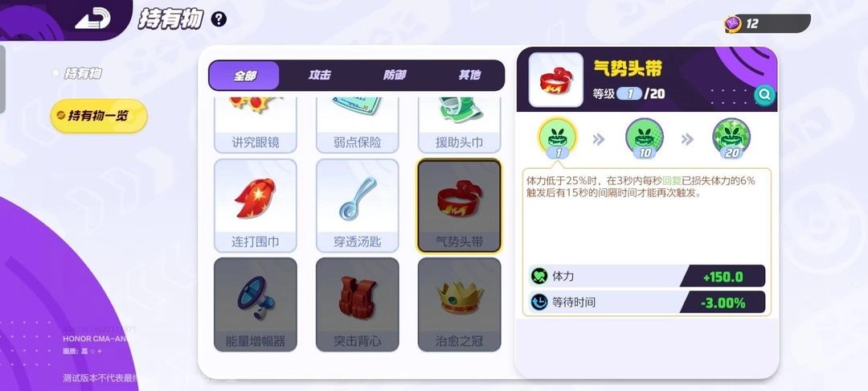The image size is (868, 391).
Task: Select the 穿透汤匙 item card
Action: 357,205
